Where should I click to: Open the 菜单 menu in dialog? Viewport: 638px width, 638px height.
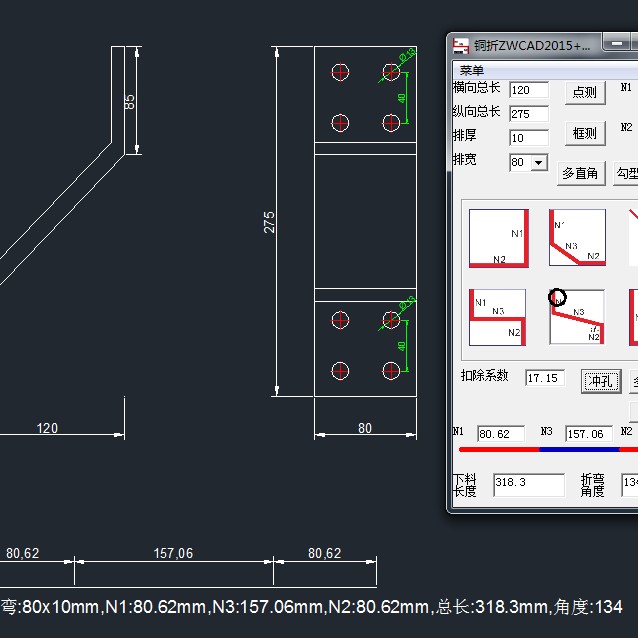click(x=472, y=70)
